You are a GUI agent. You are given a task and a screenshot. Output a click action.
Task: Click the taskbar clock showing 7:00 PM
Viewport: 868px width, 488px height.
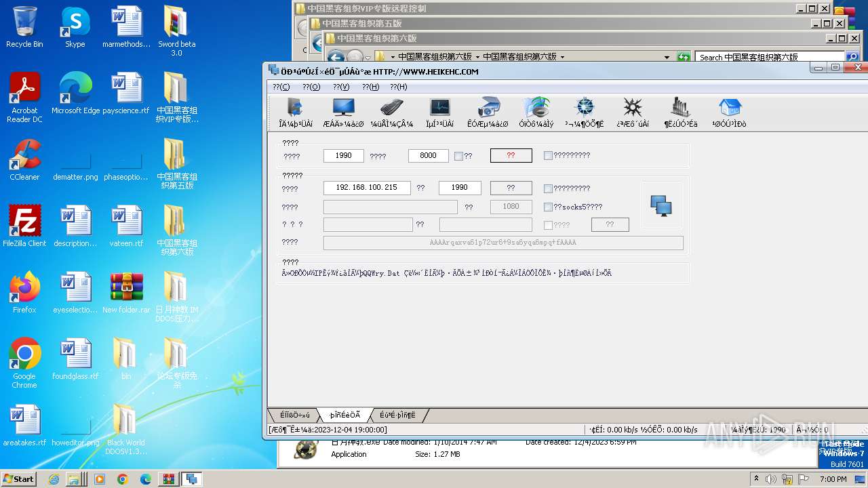point(833,479)
